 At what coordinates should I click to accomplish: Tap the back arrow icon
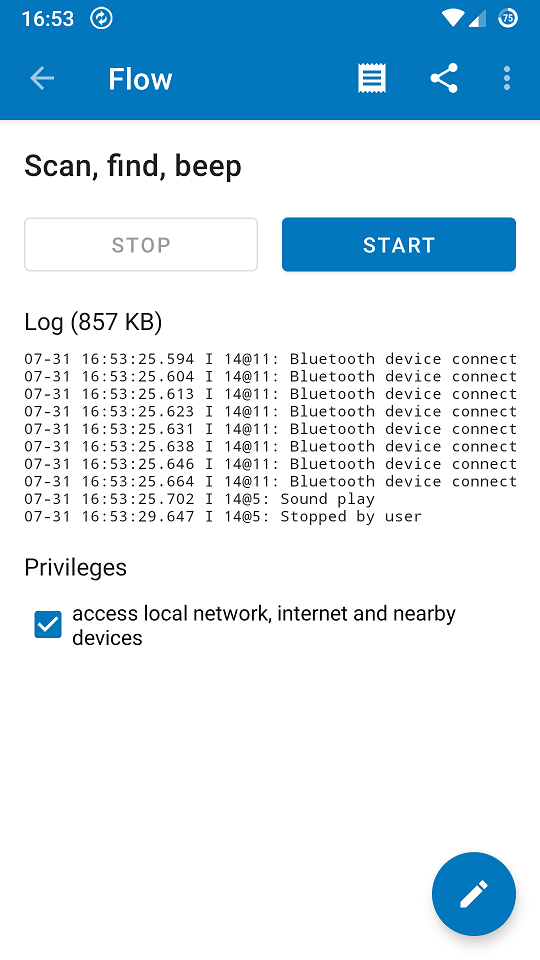(x=42, y=78)
